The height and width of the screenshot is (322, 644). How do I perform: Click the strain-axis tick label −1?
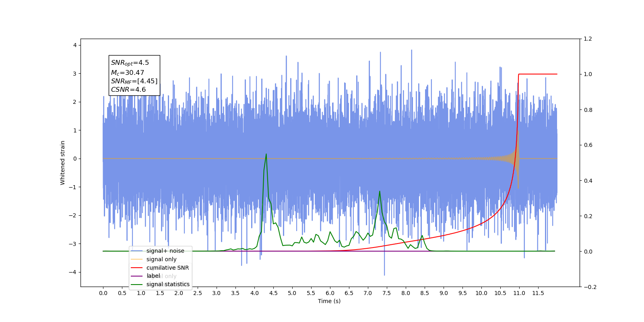pos(72,187)
